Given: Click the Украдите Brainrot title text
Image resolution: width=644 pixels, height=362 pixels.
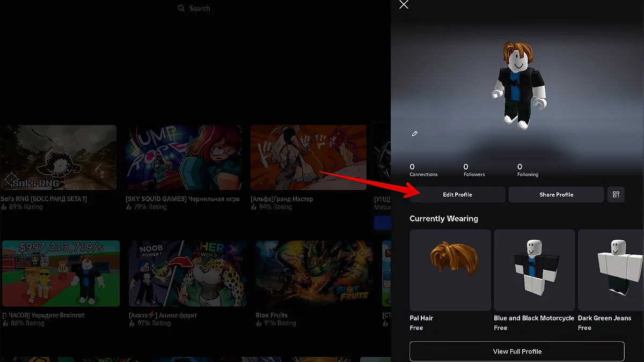Looking at the screenshot, I should point(43,315).
